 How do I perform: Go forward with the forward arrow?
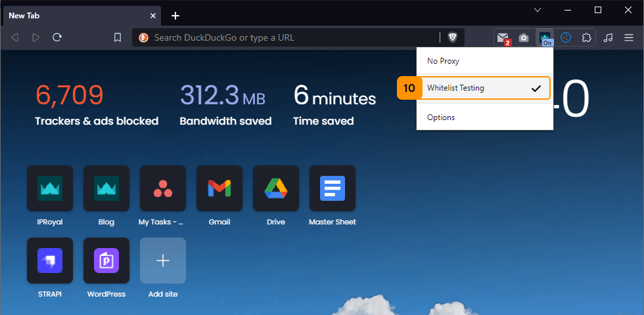[36, 38]
